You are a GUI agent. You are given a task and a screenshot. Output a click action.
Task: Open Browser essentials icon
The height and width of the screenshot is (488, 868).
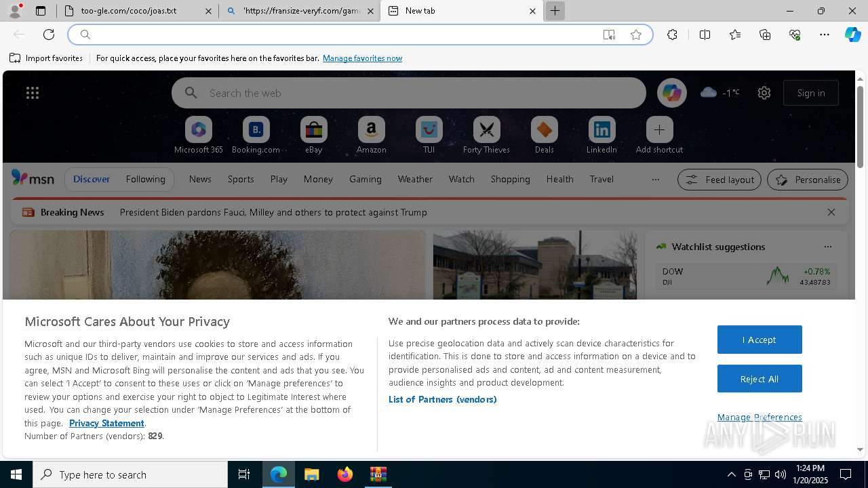(x=795, y=35)
